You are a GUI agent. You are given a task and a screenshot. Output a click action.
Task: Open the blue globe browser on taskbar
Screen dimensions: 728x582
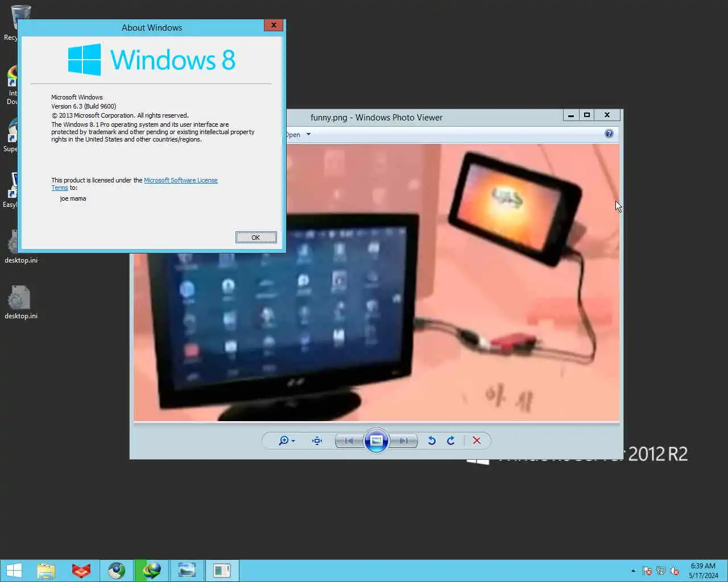point(117,571)
